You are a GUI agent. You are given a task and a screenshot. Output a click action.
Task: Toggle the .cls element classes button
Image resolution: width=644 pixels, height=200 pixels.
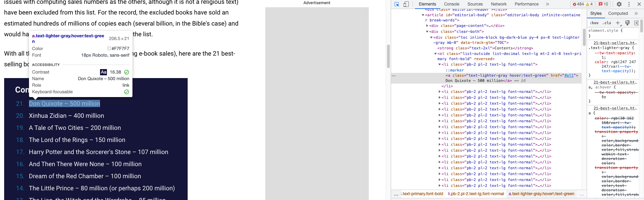click(x=607, y=23)
